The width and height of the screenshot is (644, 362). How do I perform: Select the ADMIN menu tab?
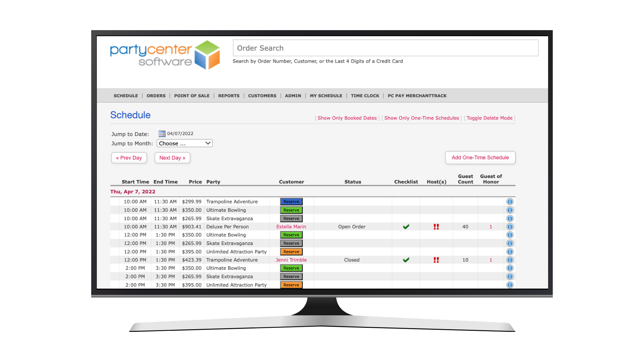click(293, 96)
